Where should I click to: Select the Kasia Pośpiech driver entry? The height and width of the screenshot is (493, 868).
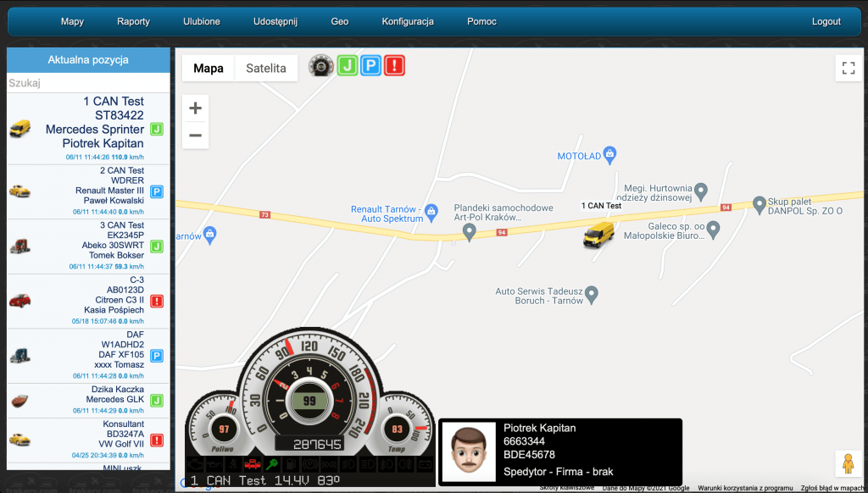[114, 310]
